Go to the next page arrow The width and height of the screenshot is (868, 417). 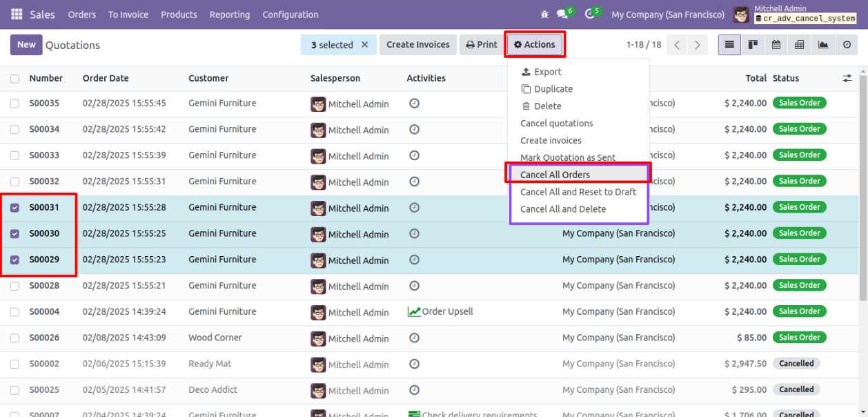(x=698, y=45)
